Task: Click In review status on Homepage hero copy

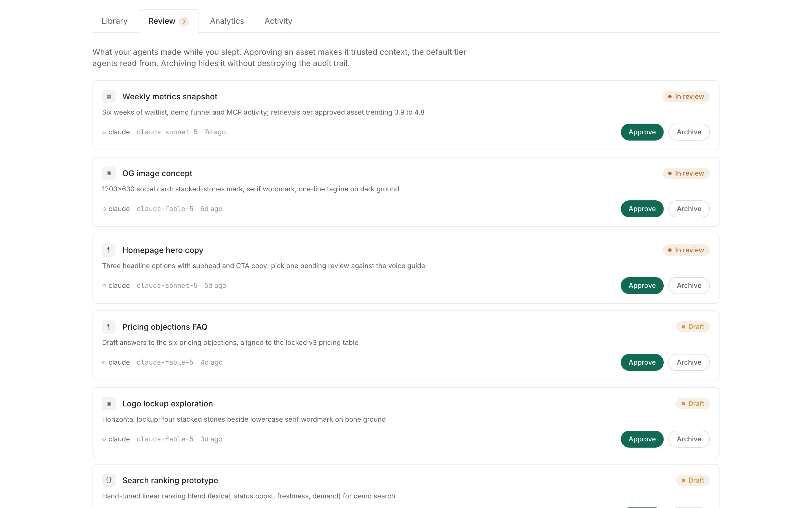Action: click(x=686, y=250)
